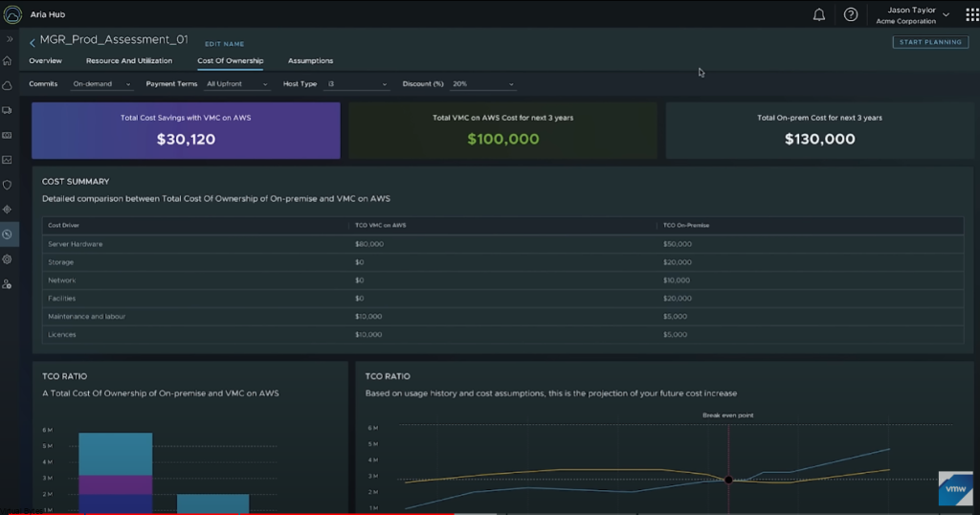Click the Aria Hub title text
Viewport: 980px width, 515px height.
48,14
